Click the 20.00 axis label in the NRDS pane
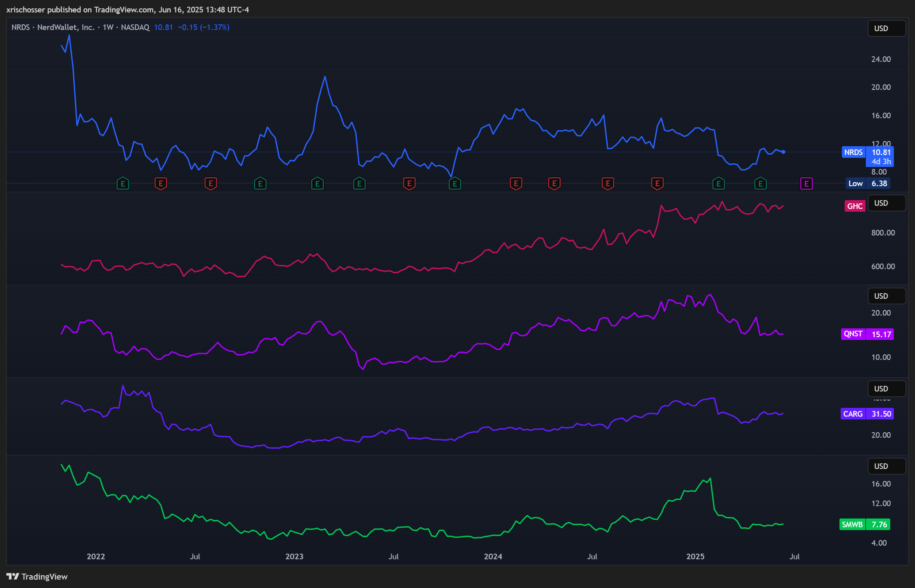Screen dimensions: 915x588 click(881, 87)
